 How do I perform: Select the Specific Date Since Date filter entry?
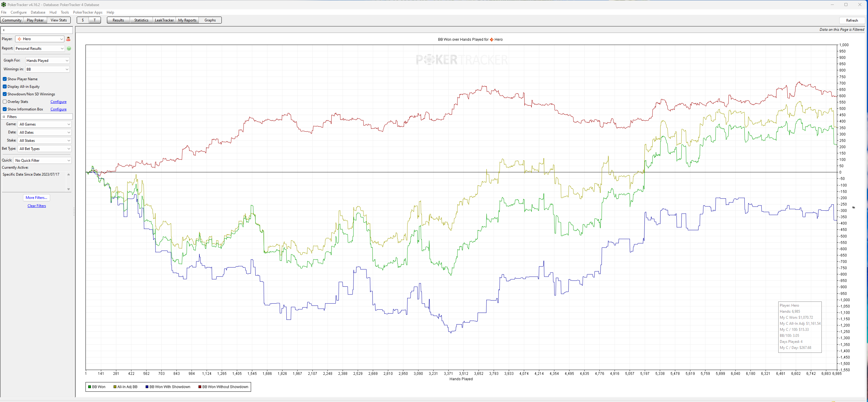pyautogui.click(x=31, y=174)
